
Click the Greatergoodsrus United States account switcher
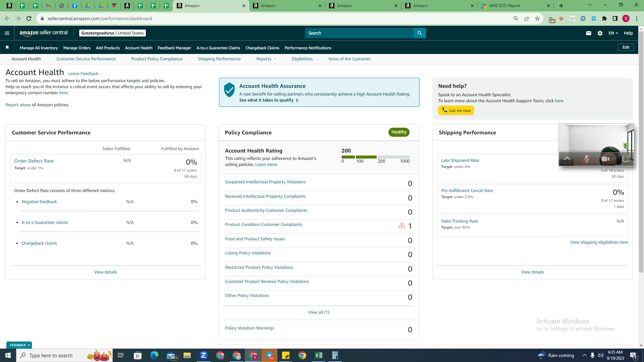112,33
